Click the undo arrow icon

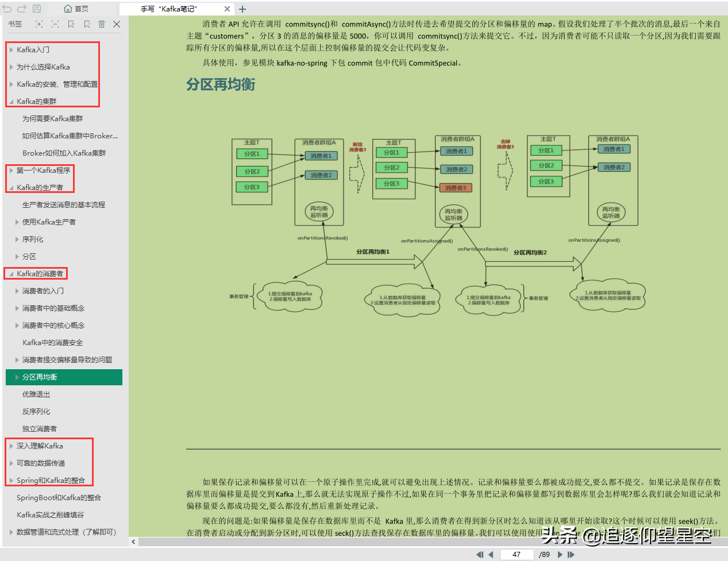pos(7,9)
